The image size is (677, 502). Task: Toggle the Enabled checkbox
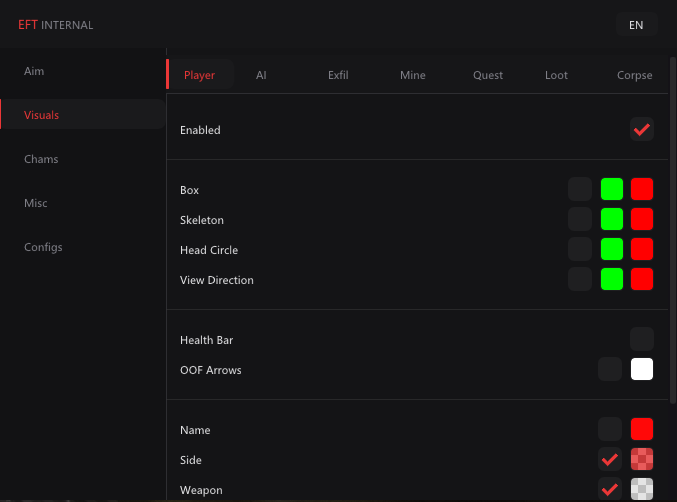tap(642, 129)
